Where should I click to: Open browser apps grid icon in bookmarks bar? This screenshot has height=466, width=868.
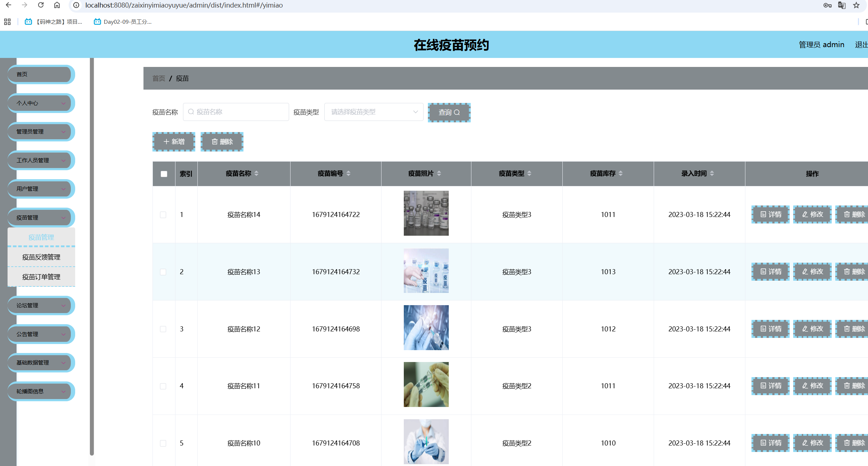(x=7, y=22)
